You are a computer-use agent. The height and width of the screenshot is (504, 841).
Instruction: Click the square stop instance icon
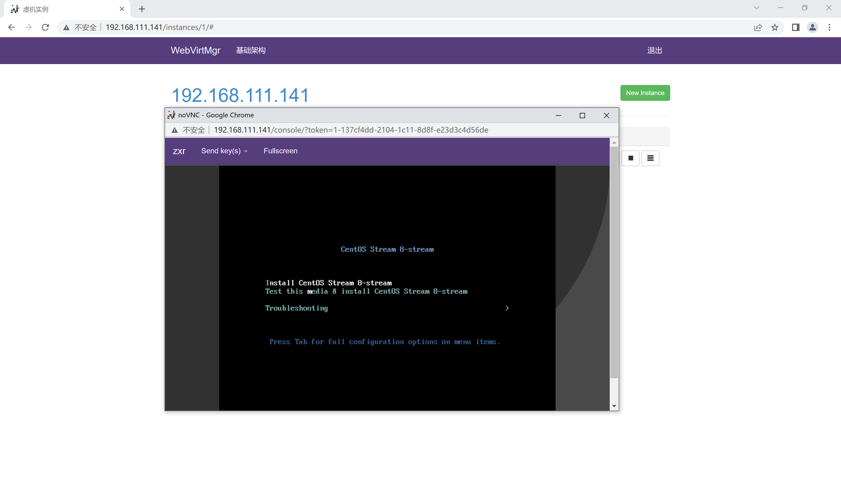630,158
